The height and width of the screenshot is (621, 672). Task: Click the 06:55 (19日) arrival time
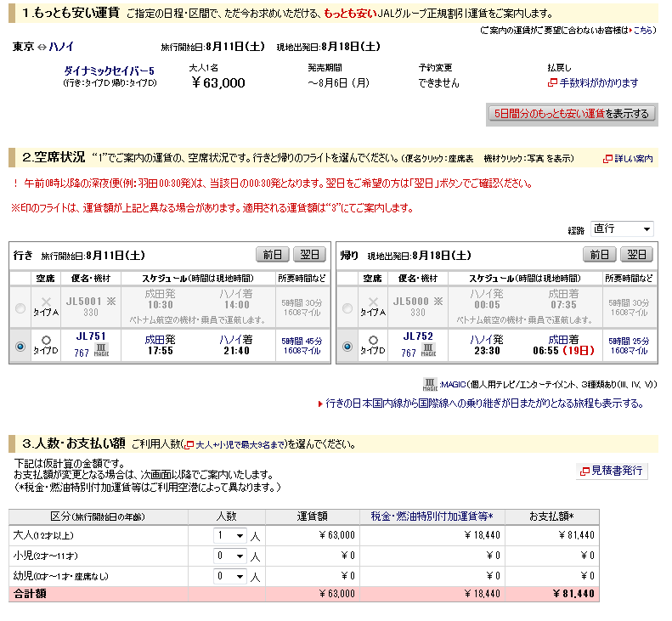tap(563, 351)
